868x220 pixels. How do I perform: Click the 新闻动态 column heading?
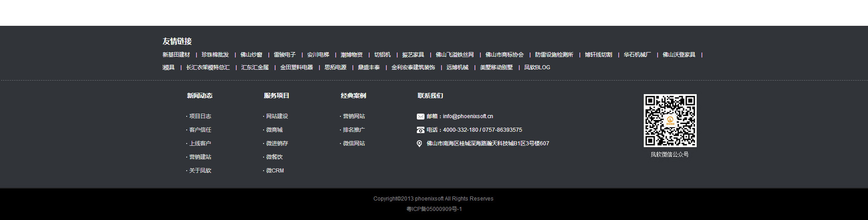pos(200,96)
